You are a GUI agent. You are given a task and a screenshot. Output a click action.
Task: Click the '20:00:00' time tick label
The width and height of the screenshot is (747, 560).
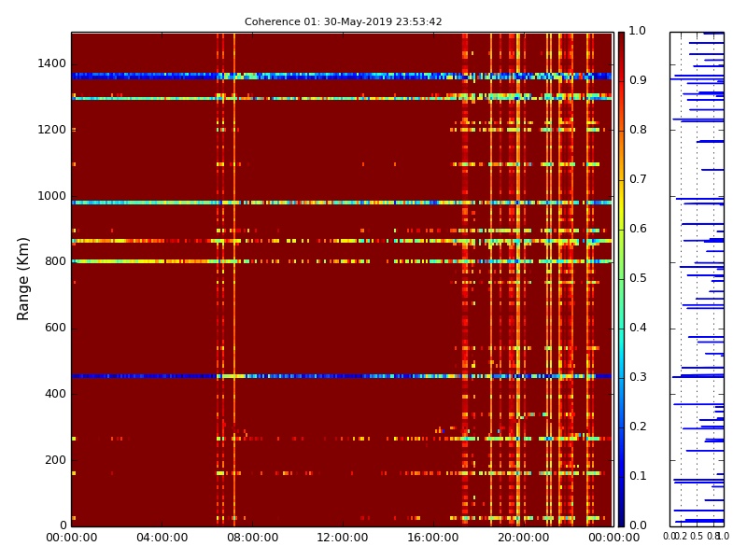coord(524,538)
